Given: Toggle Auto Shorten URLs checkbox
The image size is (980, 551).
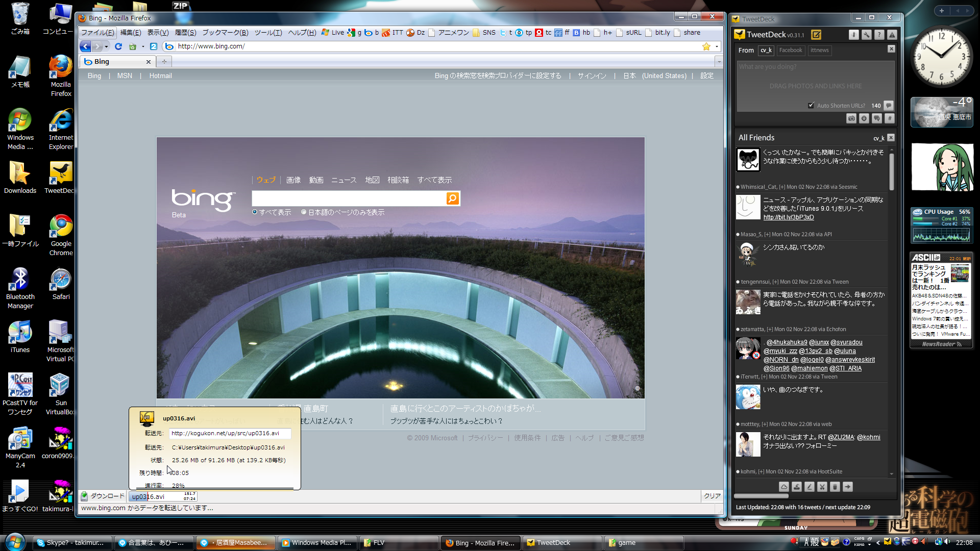Looking at the screenshot, I should 811,106.
